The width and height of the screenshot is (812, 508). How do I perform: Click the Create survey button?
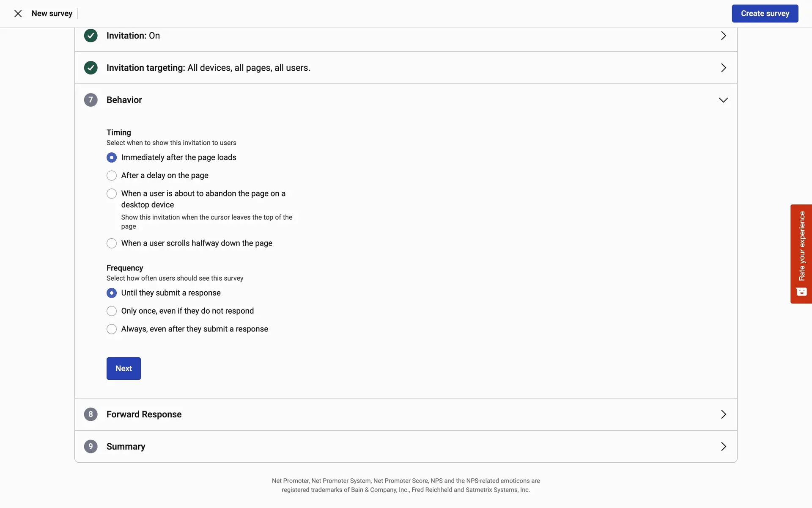pos(765,14)
